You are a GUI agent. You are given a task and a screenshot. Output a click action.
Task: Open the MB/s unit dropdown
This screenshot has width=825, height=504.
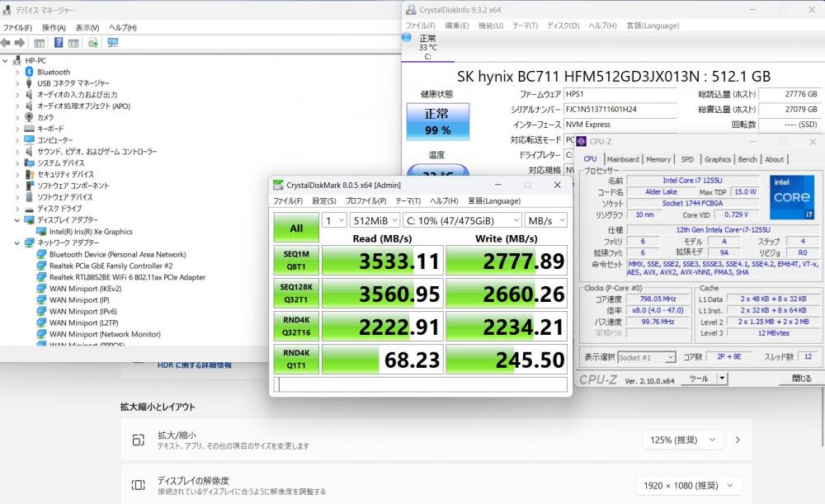pyautogui.click(x=546, y=220)
